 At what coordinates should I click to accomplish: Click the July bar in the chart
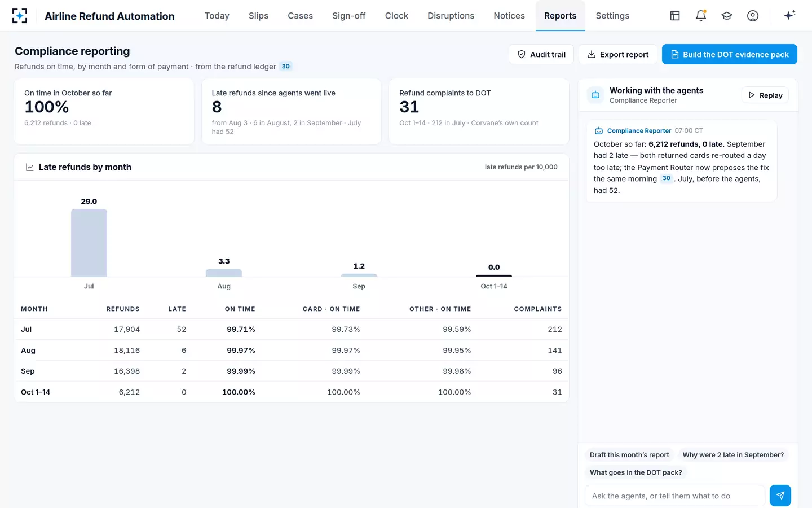(x=89, y=243)
